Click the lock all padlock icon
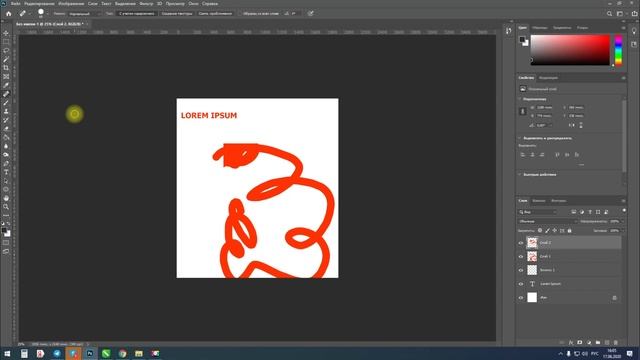Image resolution: width=640 pixels, height=360 pixels. [569, 231]
